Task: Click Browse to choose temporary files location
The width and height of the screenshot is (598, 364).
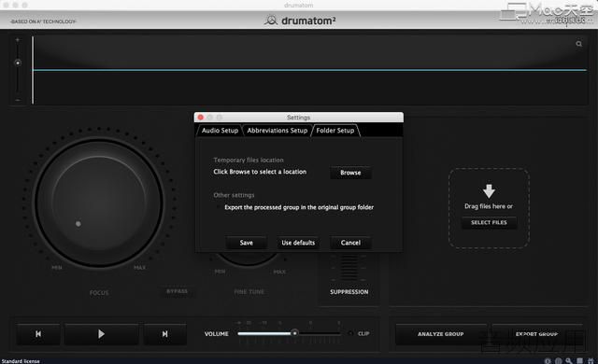Action: point(350,173)
